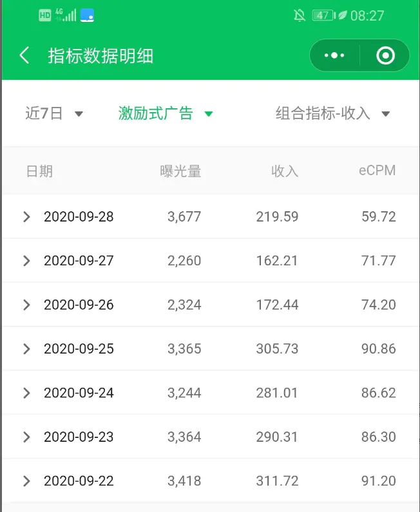This screenshot has height=512, width=420.
Task: Expand the 2020-09-23 row
Action: pyautogui.click(x=26, y=437)
